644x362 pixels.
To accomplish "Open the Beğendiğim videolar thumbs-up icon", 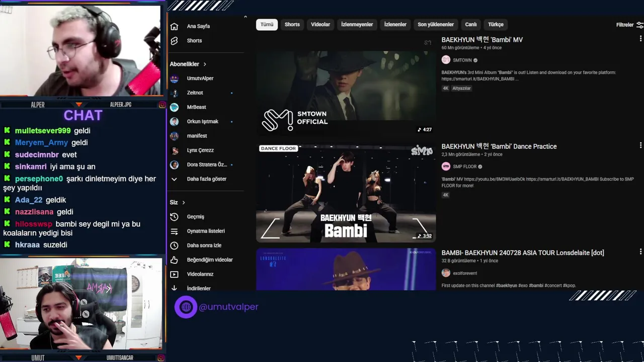I will tap(174, 260).
